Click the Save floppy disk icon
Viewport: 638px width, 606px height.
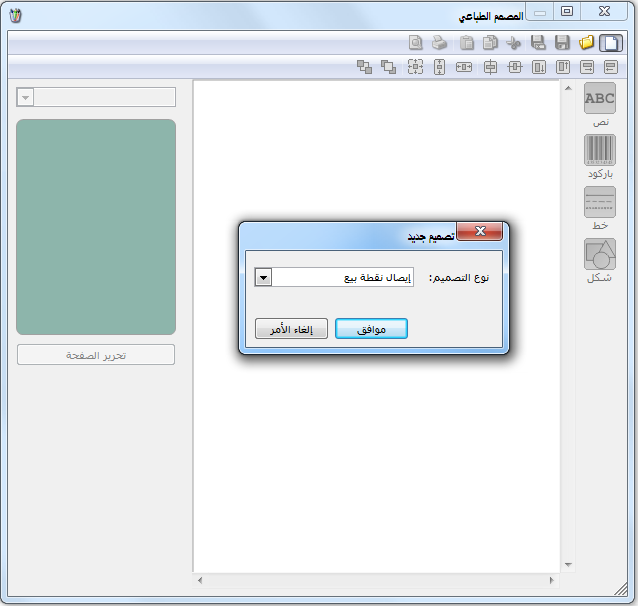tap(562, 43)
